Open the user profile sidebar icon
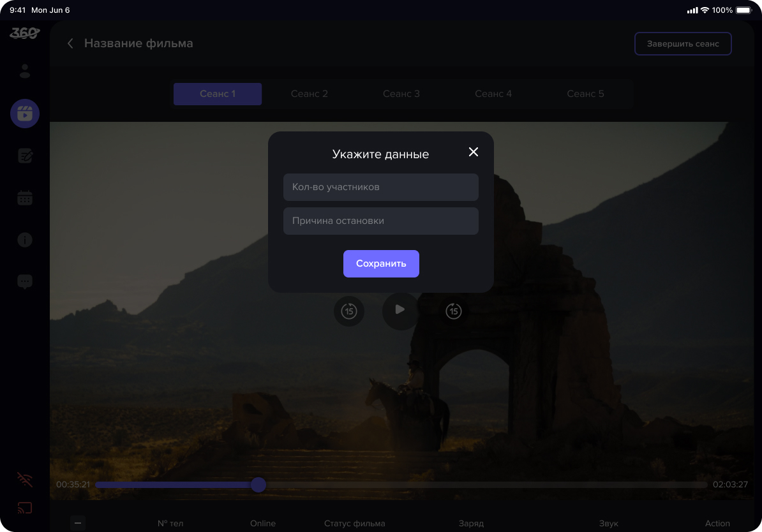762x532 pixels. [25, 71]
